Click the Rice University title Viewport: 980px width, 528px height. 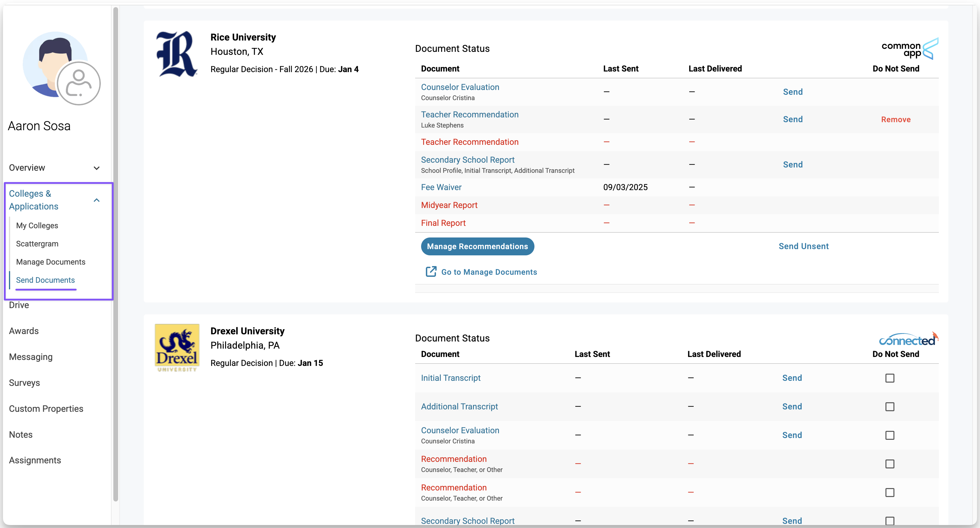coord(243,37)
